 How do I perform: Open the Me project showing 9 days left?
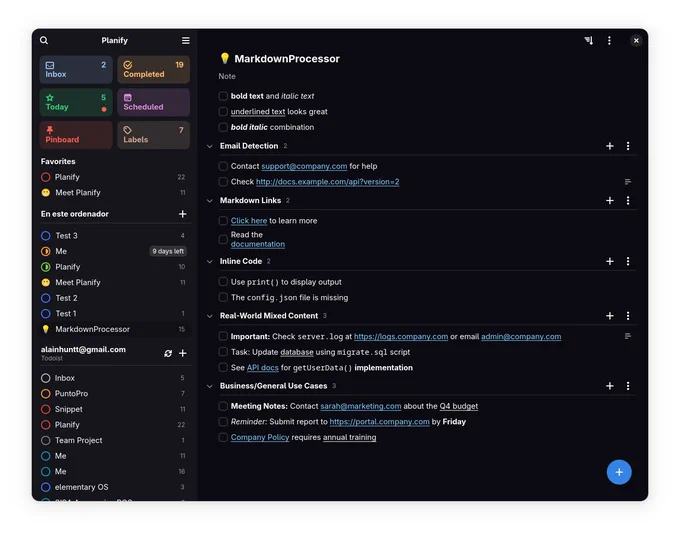point(114,251)
